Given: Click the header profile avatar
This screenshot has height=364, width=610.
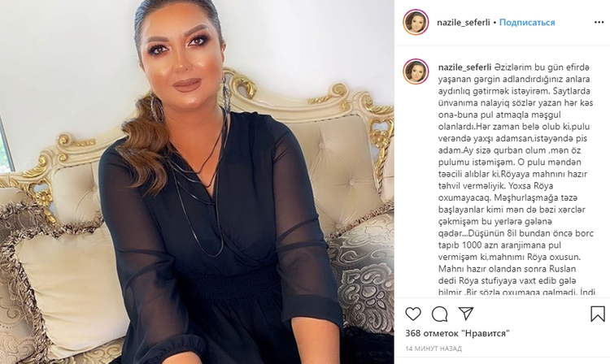Looking at the screenshot, I should (x=416, y=22).
